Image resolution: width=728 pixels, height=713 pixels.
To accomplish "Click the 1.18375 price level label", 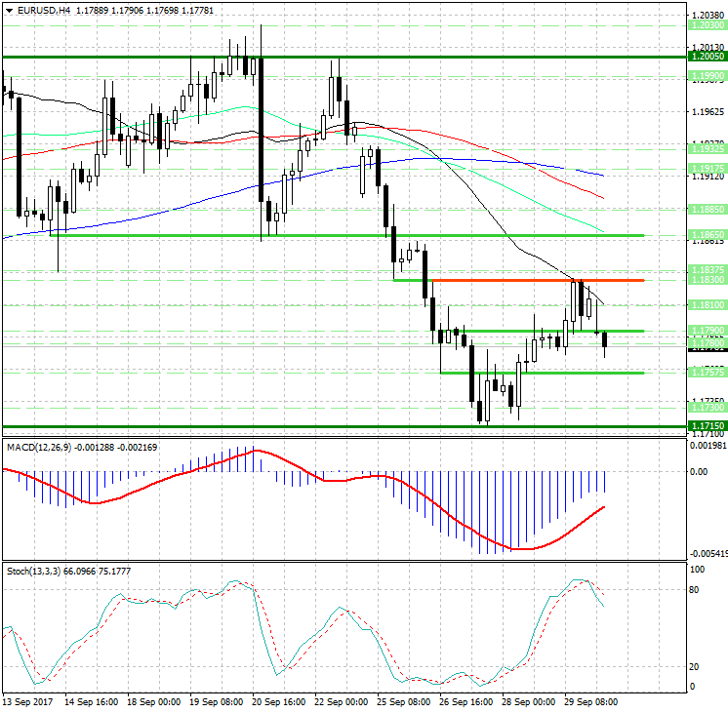I will pyautogui.click(x=708, y=270).
